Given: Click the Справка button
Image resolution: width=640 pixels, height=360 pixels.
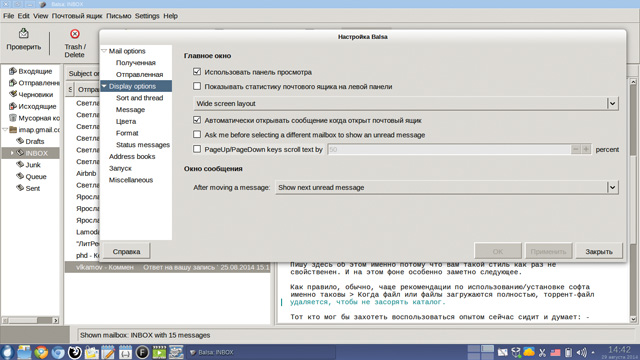Looking at the screenshot, I should (x=126, y=251).
